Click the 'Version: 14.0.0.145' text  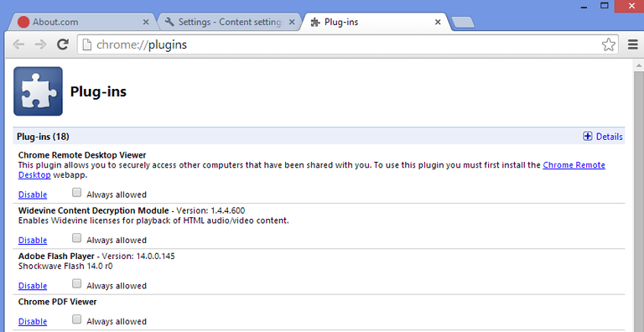click(138, 256)
